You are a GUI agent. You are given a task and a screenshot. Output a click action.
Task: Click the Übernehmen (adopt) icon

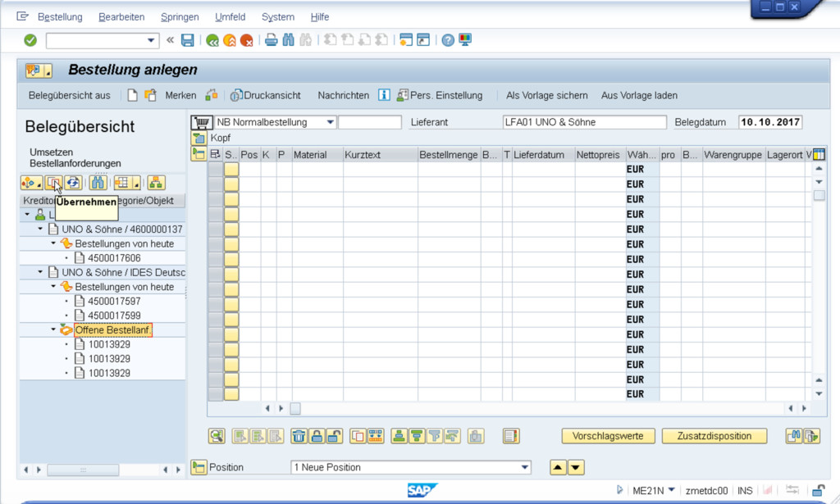pyautogui.click(x=52, y=183)
